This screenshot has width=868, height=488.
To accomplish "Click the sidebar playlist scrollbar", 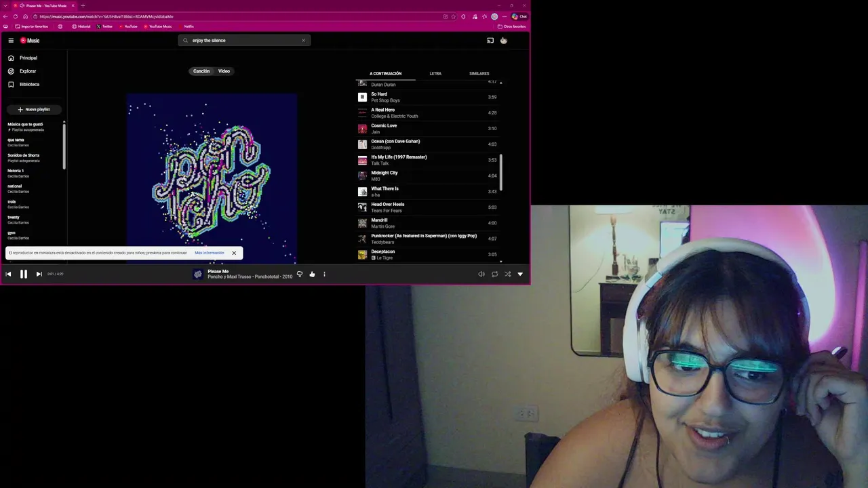I will 64,146.
